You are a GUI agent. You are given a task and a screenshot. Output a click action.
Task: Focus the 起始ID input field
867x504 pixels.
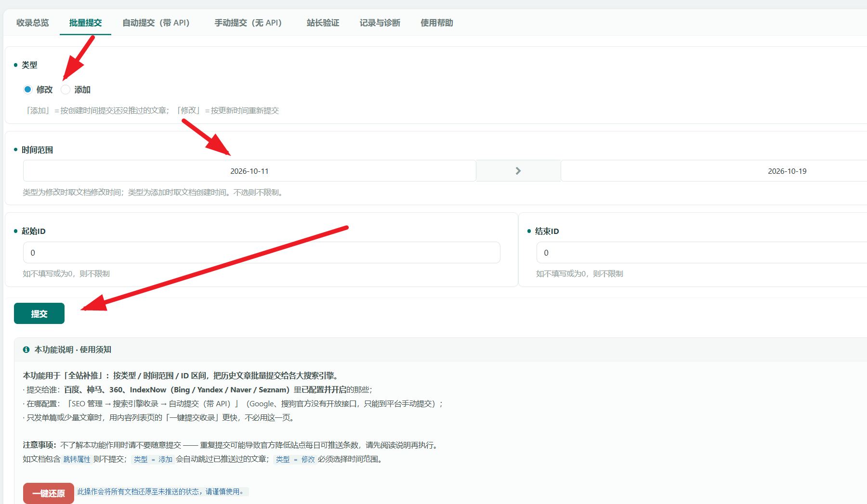(262, 253)
